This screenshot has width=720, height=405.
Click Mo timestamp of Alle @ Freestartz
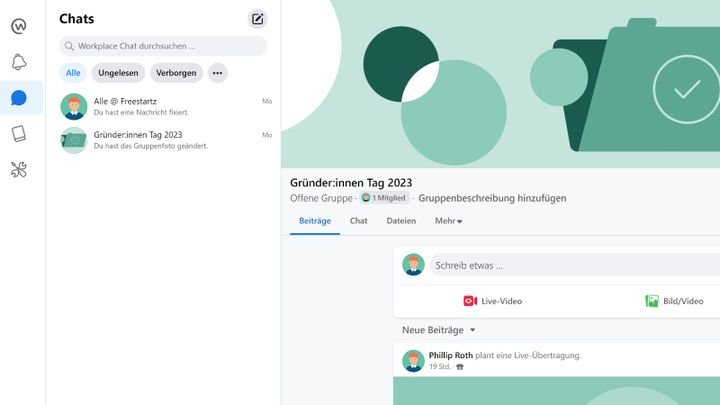click(x=267, y=101)
